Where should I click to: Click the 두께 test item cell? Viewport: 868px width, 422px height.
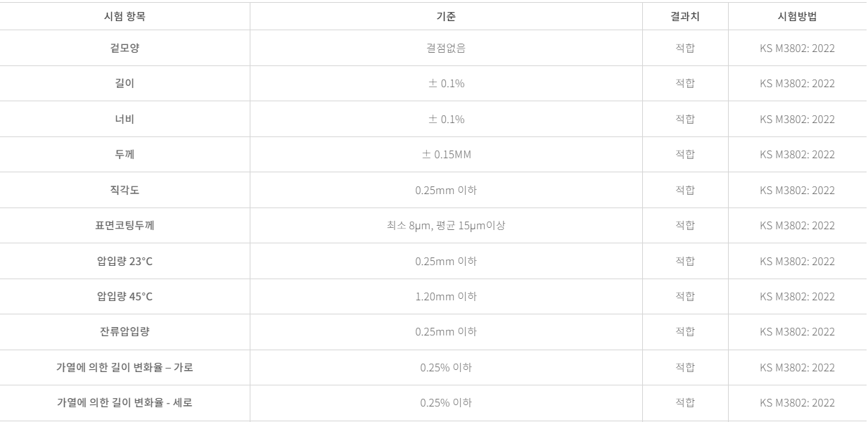[125, 154]
